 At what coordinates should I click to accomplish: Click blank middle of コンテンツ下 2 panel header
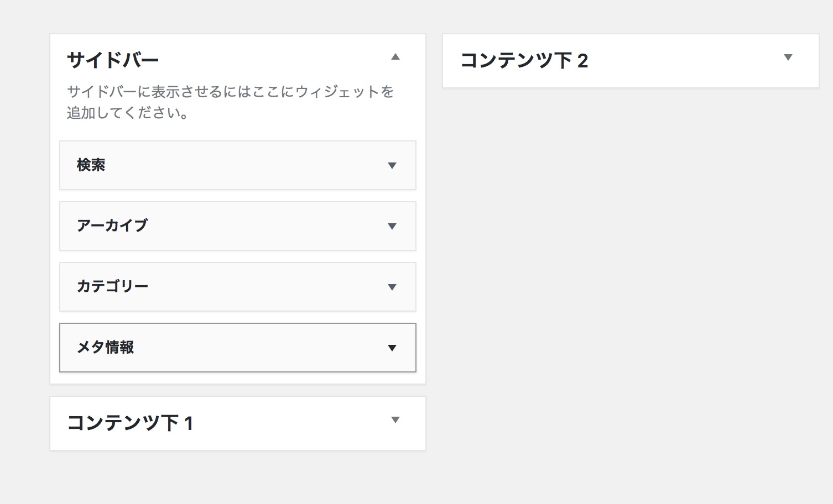[x=686, y=61]
